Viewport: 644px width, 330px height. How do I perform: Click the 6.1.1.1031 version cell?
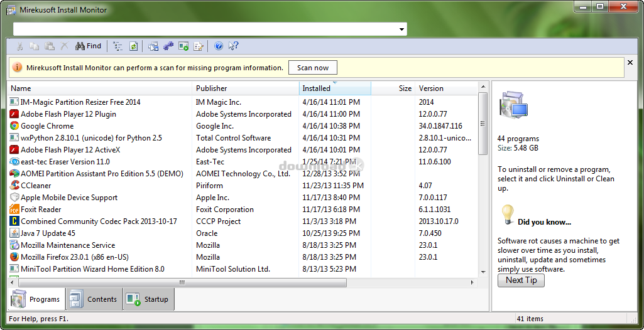tap(435, 209)
